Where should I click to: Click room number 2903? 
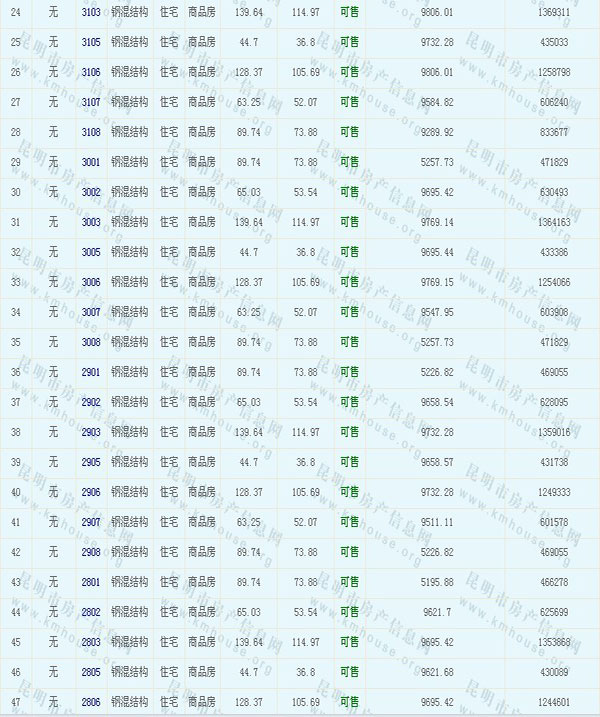tap(90, 432)
